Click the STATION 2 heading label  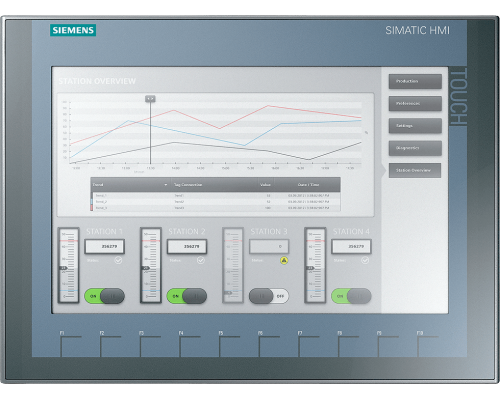[x=187, y=231]
